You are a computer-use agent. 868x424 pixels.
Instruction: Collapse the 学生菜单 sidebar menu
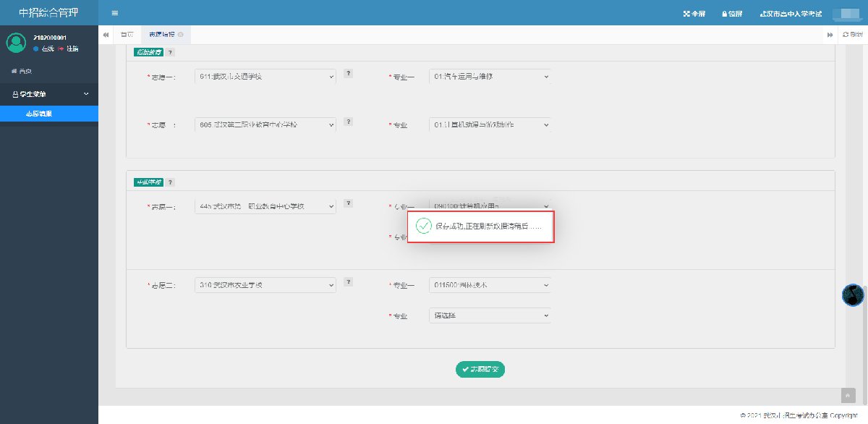click(49, 94)
